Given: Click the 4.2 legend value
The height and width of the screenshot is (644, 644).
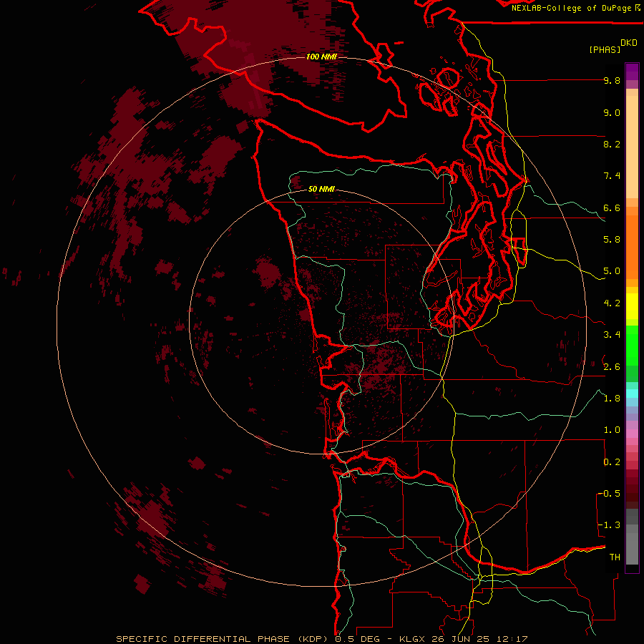Looking at the screenshot, I should click(x=612, y=303).
